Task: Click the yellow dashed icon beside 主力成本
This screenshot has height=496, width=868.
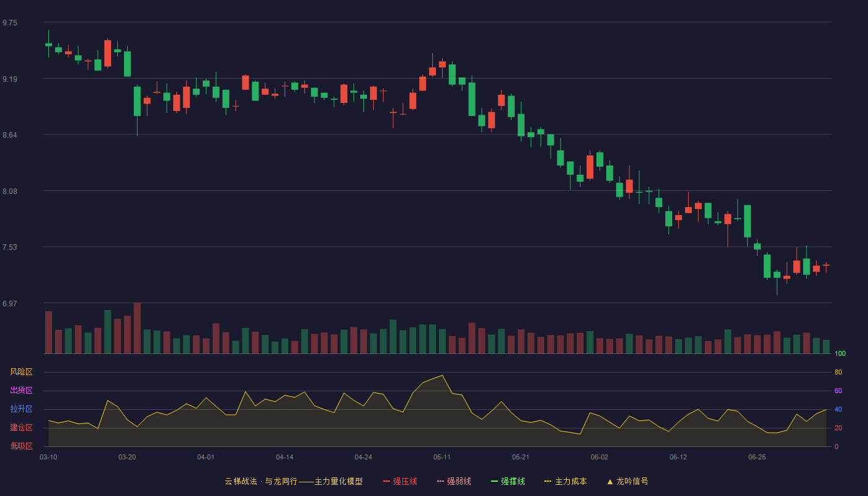Action: (x=547, y=481)
